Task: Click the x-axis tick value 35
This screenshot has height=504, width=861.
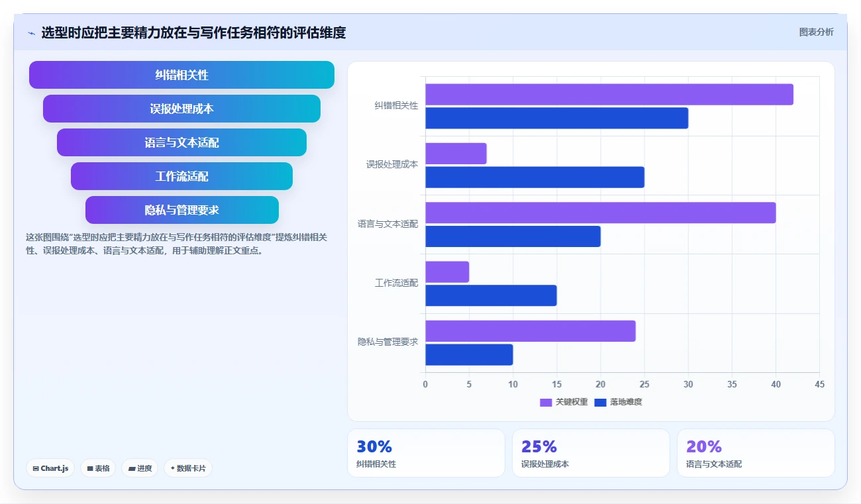Action: (x=732, y=384)
